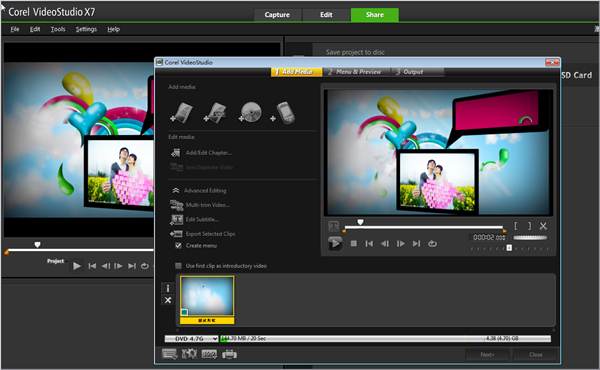Click the clip info 'i' icon
Image resolution: width=600 pixels, height=370 pixels.
[168, 289]
